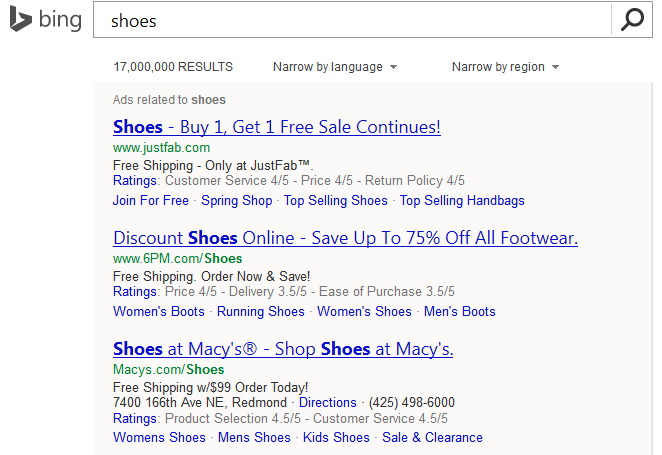Click Ratings link under 6PM ad
The image size is (662, 455).
[x=135, y=292]
